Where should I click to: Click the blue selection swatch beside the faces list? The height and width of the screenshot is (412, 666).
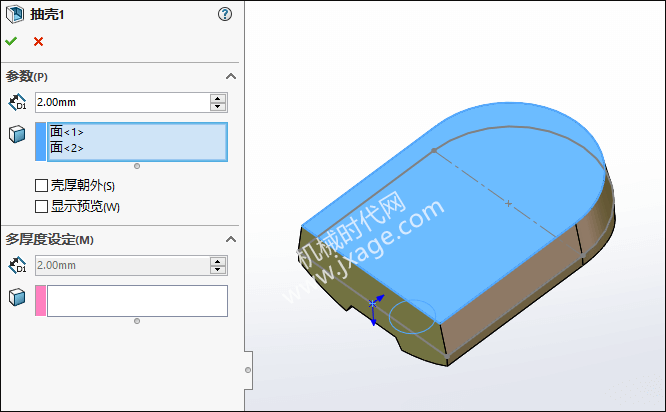click(40, 141)
